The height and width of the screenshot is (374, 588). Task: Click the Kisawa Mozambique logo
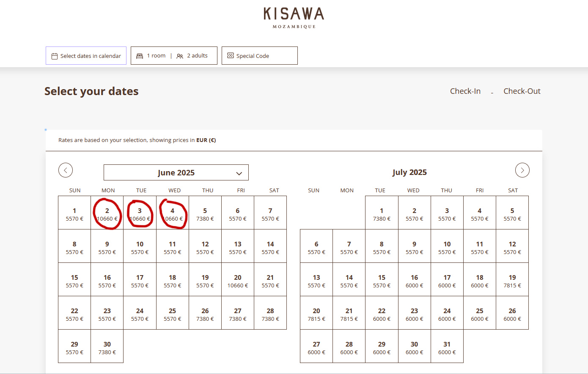(294, 18)
